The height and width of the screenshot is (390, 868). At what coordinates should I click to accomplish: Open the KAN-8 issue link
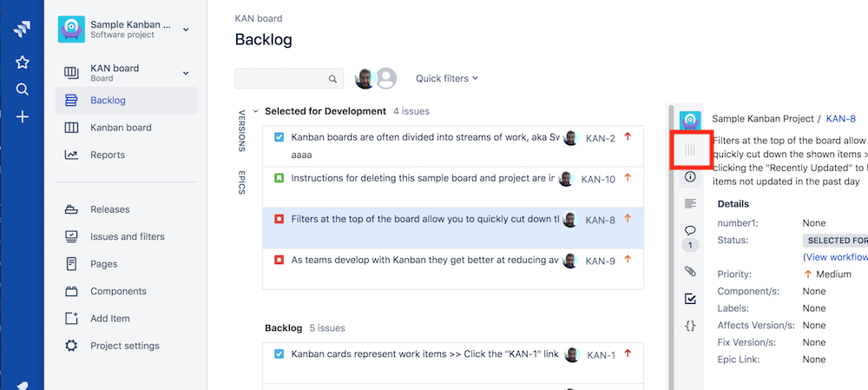840,118
